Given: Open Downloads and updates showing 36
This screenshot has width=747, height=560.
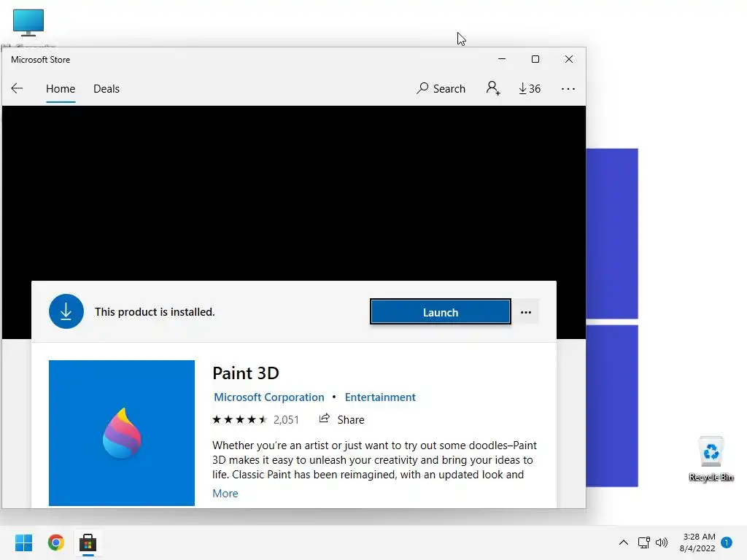Looking at the screenshot, I should (x=530, y=88).
